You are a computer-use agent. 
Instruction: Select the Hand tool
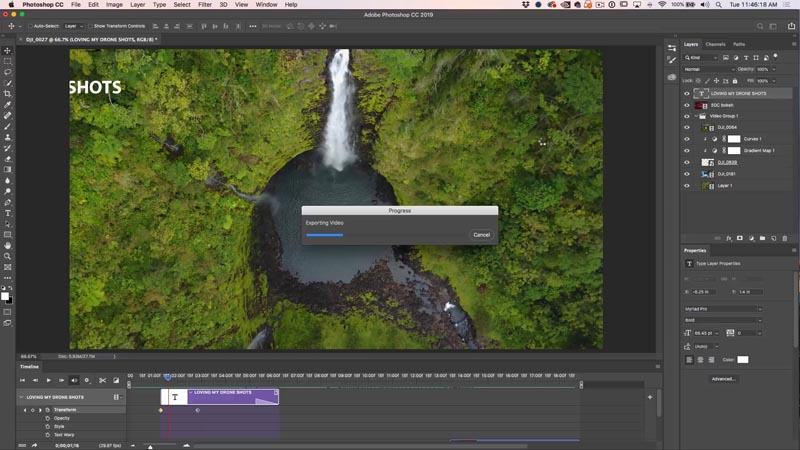pos(8,245)
